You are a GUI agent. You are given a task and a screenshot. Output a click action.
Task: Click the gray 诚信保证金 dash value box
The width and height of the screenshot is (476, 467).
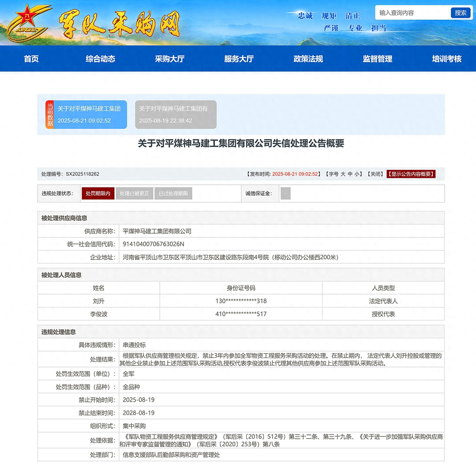click(x=286, y=193)
